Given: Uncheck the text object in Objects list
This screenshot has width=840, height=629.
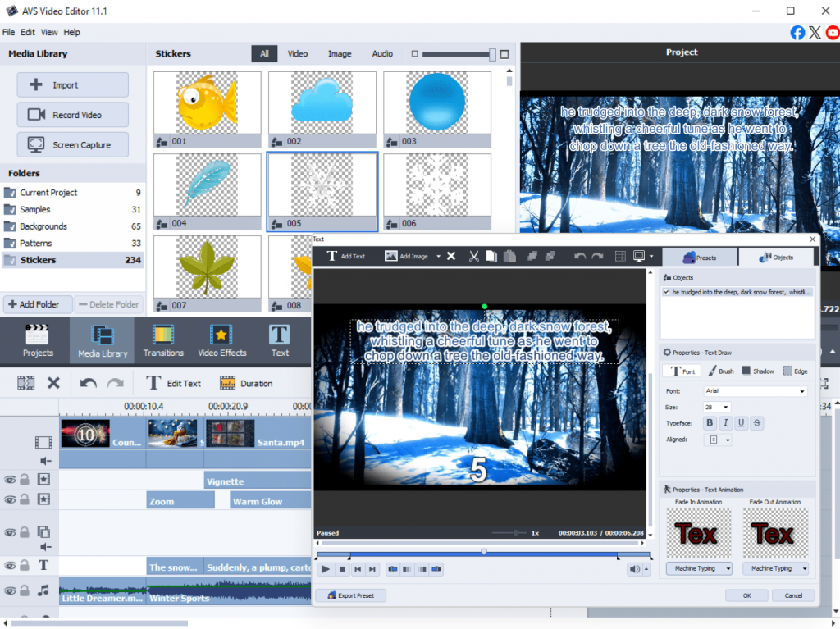Looking at the screenshot, I should 667,291.
